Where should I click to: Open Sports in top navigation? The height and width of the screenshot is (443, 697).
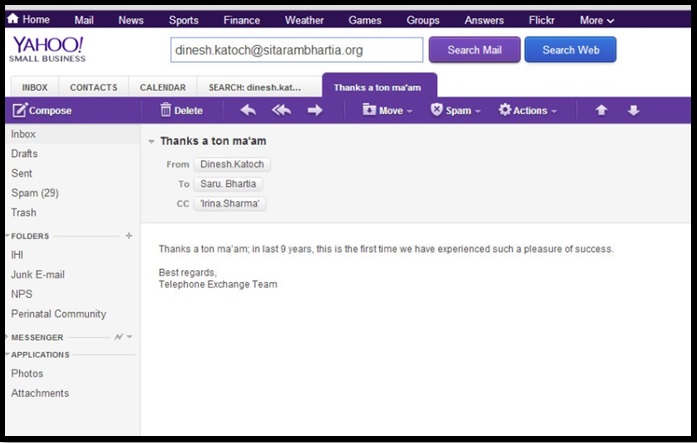click(x=184, y=20)
